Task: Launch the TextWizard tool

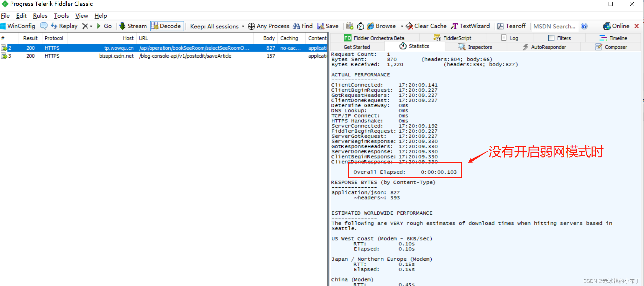Action: [x=471, y=26]
